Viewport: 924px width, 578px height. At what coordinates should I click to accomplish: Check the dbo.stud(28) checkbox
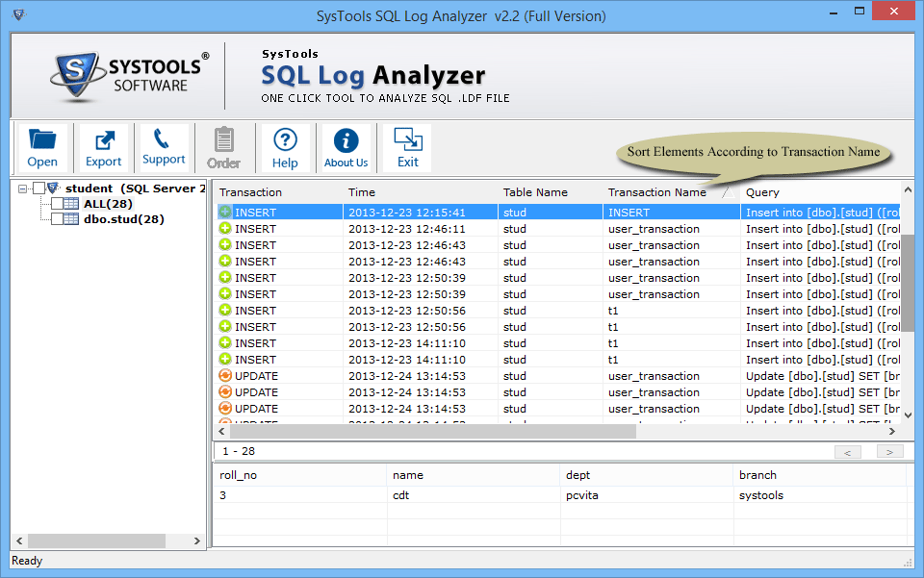[57, 219]
